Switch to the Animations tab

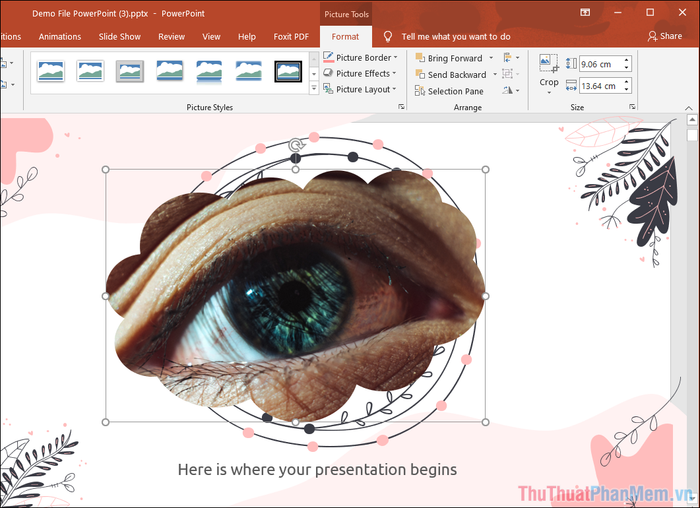pos(60,37)
